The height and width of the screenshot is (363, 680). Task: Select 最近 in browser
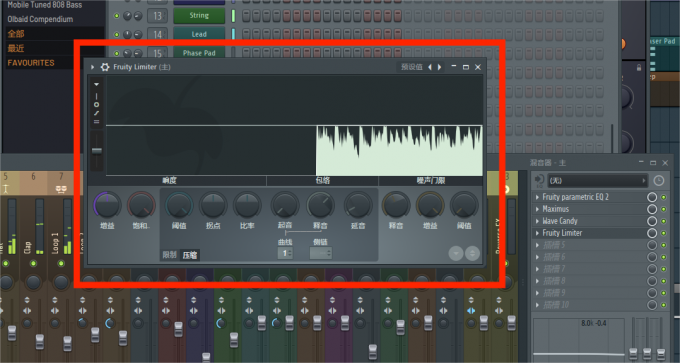coord(16,48)
